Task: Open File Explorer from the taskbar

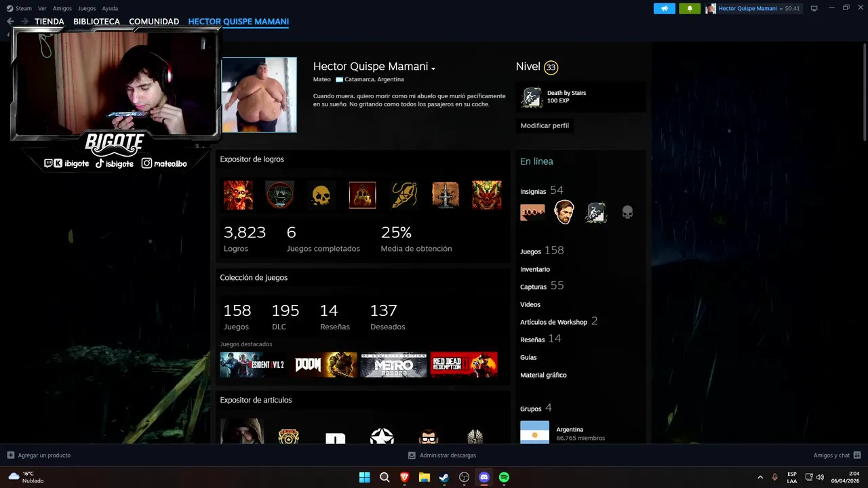Action: [425, 477]
